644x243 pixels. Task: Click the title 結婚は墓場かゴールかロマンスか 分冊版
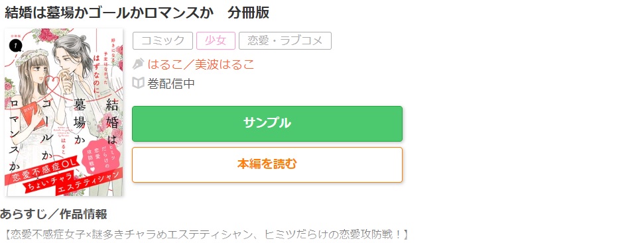point(137,13)
